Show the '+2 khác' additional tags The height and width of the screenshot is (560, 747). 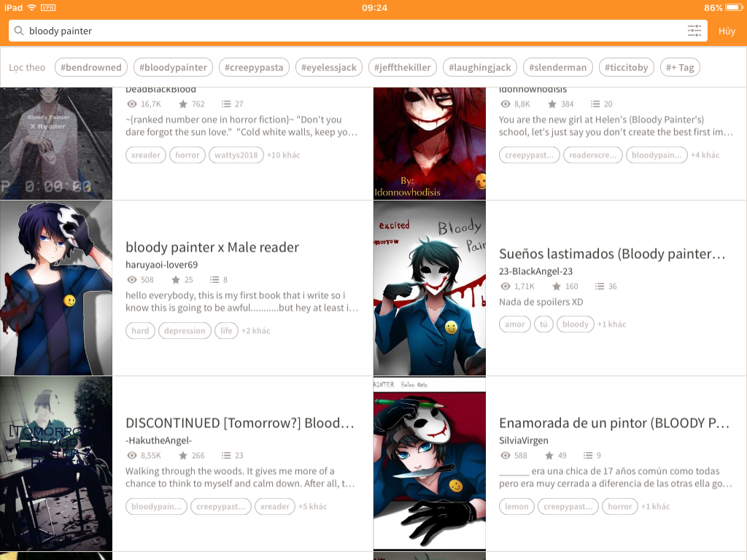click(x=256, y=330)
